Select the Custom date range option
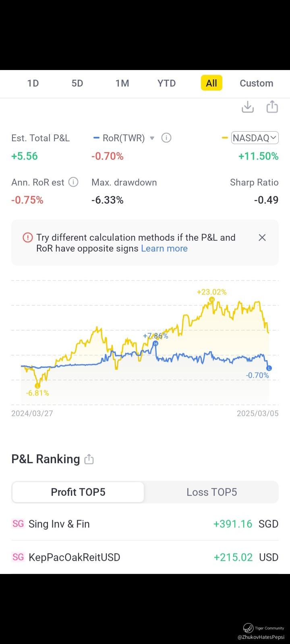This screenshot has height=644, width=290. [x=256, y=83]
